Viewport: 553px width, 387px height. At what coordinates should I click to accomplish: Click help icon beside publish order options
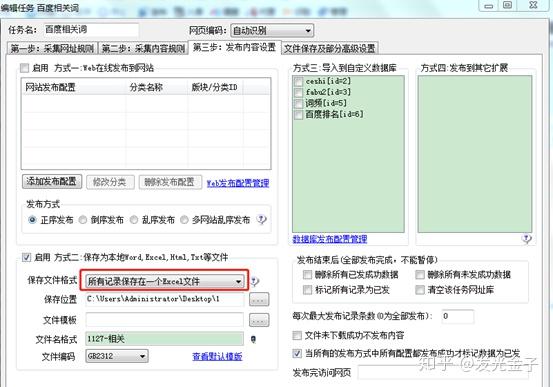[x=262, y=219]
